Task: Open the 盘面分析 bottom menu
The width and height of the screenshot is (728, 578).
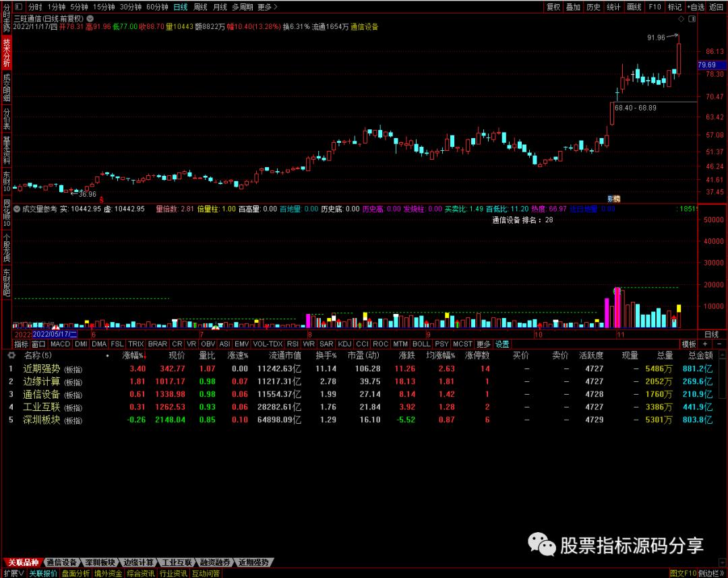Action: (75, 573)
